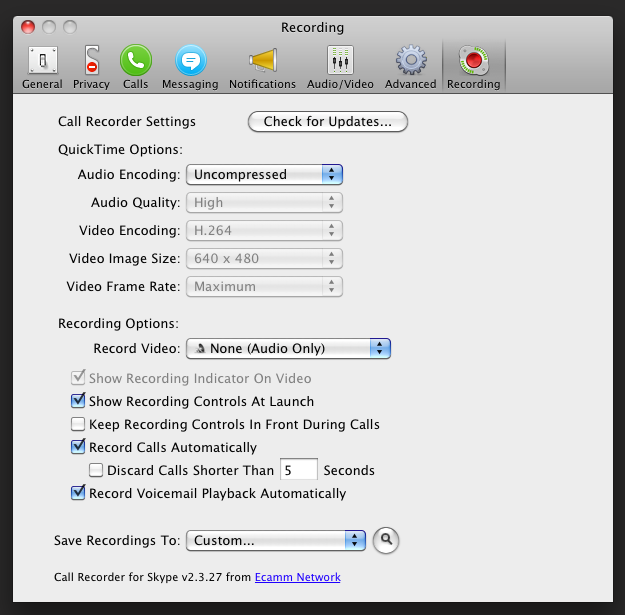Click the seconds input field containing 5
Screen dimensions: 625x615
click(x=299, y=470)
